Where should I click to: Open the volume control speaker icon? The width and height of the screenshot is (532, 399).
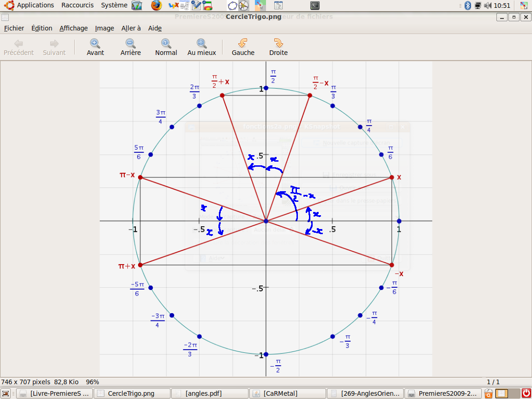point(488,6)
